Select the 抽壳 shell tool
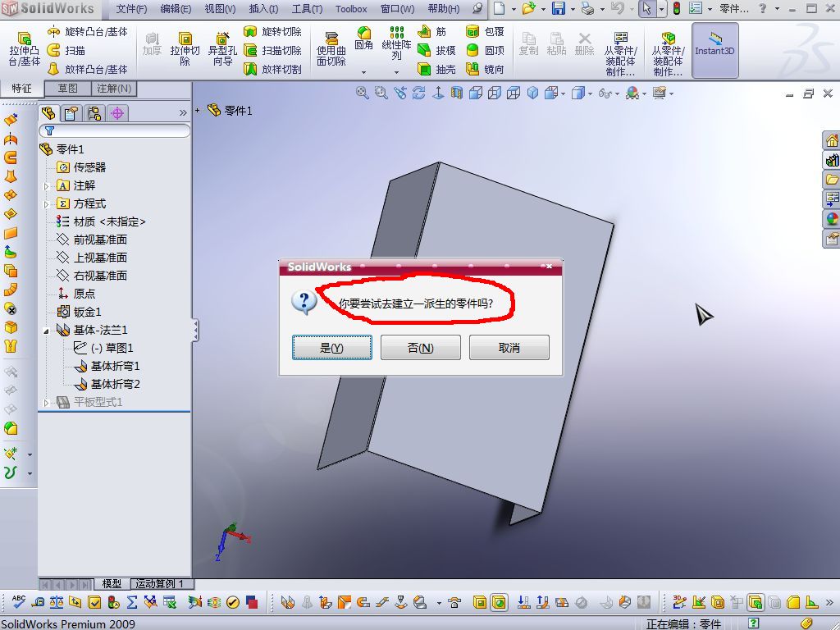The height and width of the screenshot is (630, 840). 436,69
